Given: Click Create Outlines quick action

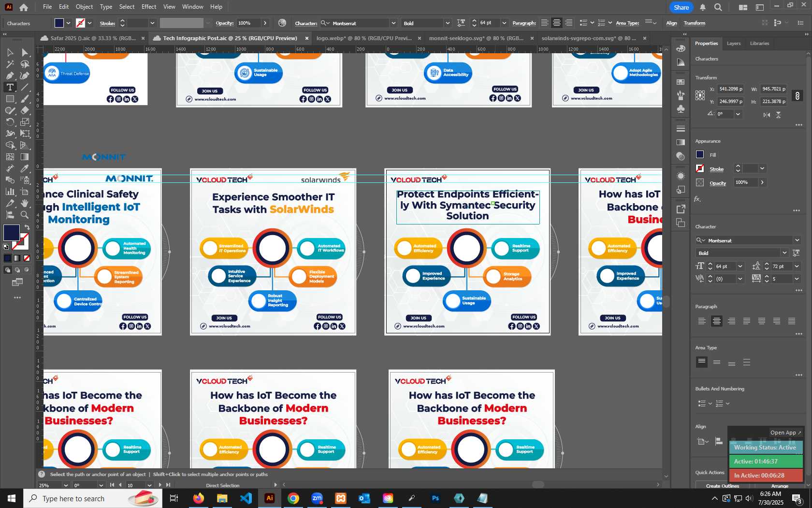Looking at the screenshot, I should [x=722, y=486].
